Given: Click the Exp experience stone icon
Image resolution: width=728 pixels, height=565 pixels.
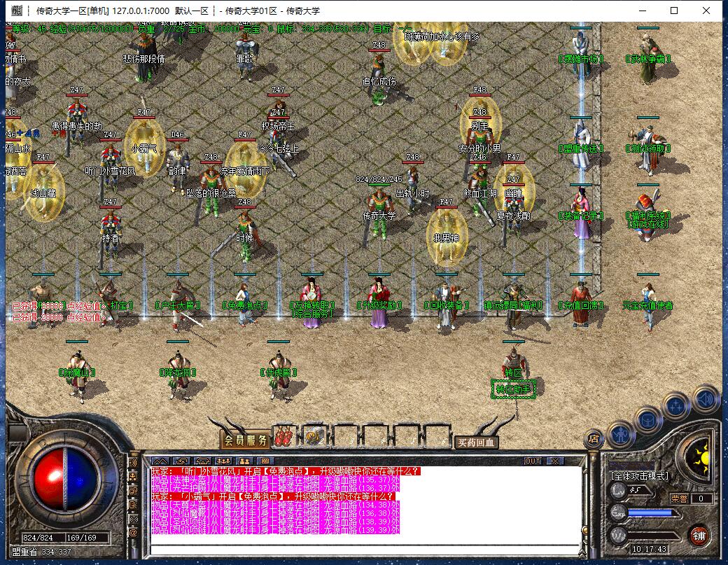Looking at the screenshot, I should [x=617, y=512].
